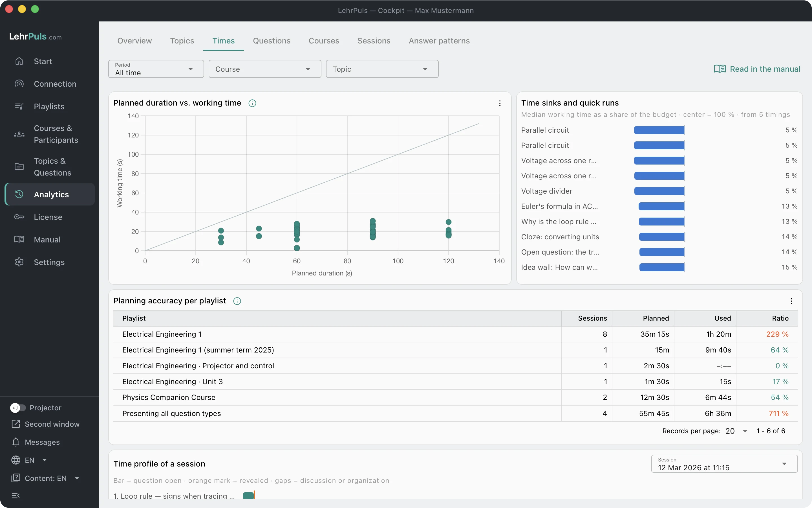Click the Messages bell icon
The width and height of the screenshot is (812, 508).
16,442
